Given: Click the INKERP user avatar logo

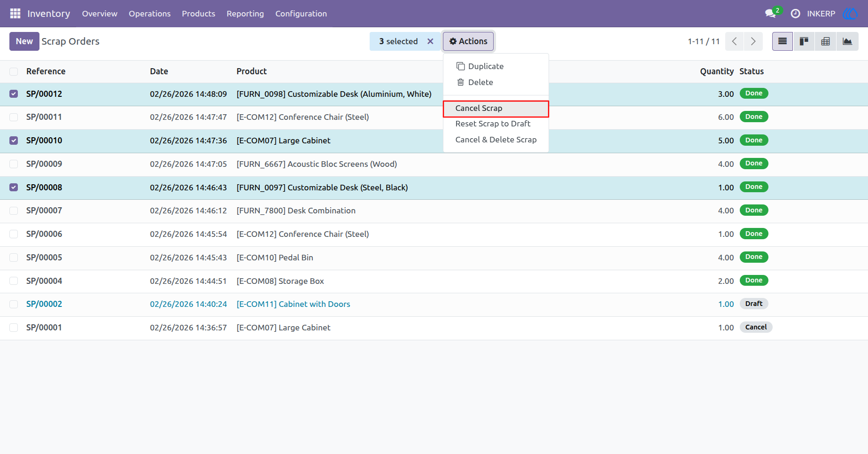Looking at the screenshot, I should [x=850, y=14].
